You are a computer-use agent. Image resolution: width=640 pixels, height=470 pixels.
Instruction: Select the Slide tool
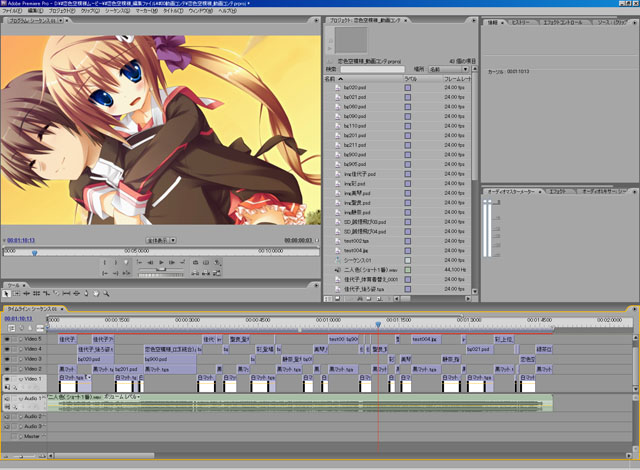[x=76, y=293]
